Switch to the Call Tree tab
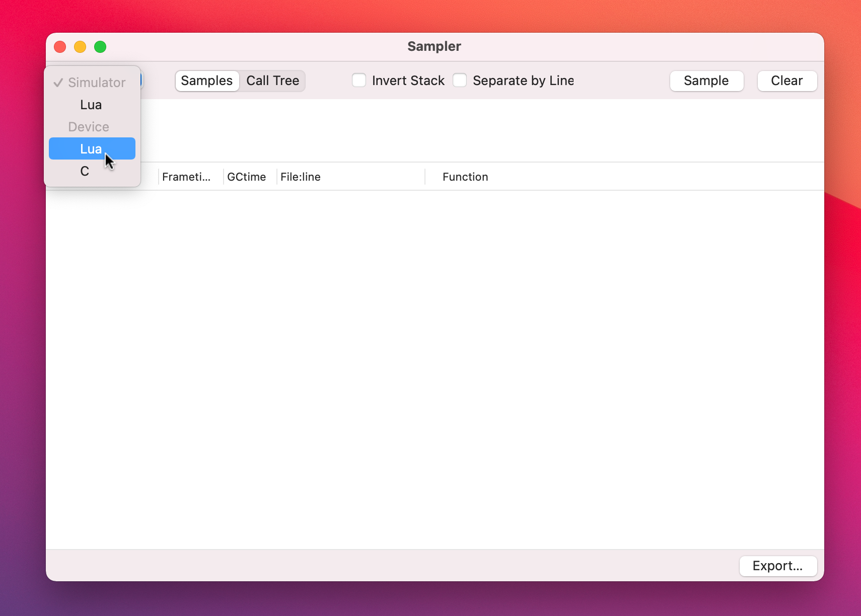The width and height of the screenshot is (861, 616). tap(272, 81)
